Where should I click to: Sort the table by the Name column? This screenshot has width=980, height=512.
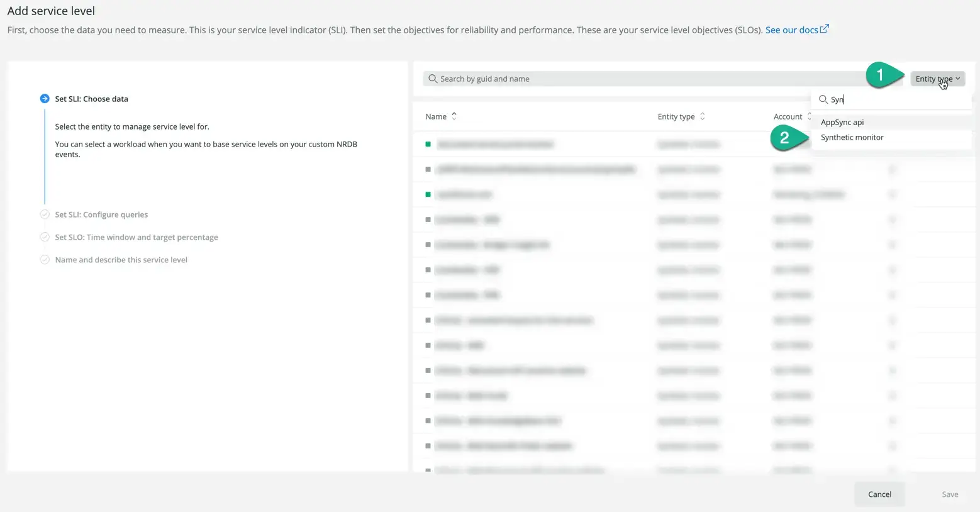point(441,116)
